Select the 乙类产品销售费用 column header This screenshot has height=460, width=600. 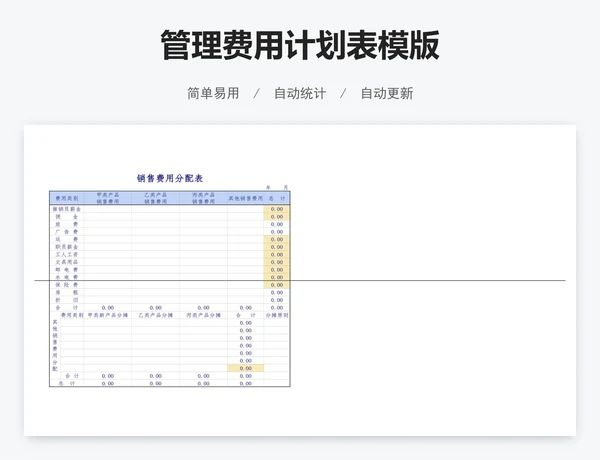(x=155, y=198)
